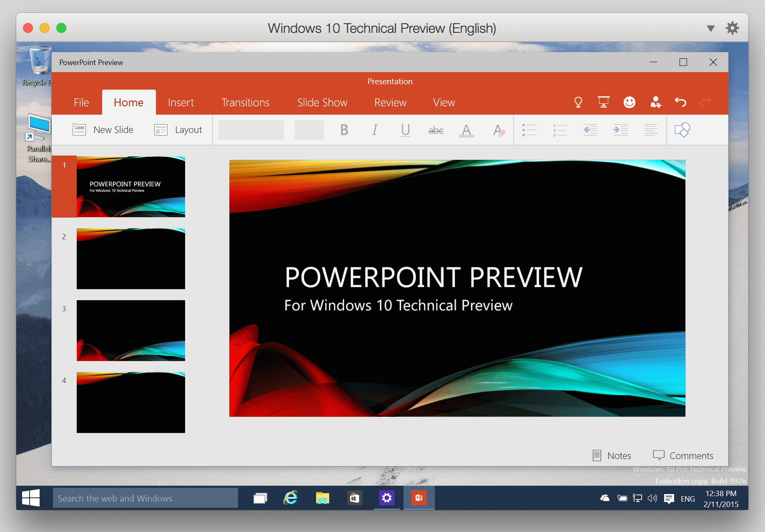
Task: Focus the taskbar search box
Action: pyautogui.click(x=145, y=498)
